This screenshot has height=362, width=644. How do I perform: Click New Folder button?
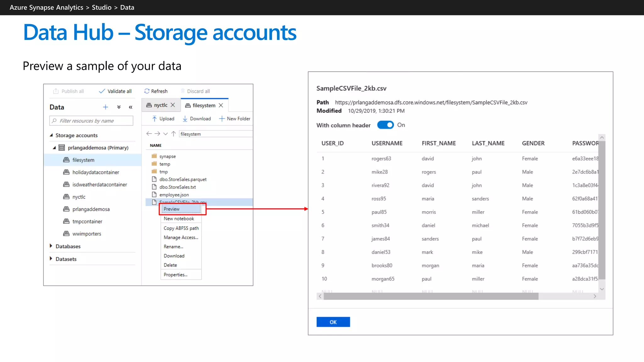pos(235,118)
